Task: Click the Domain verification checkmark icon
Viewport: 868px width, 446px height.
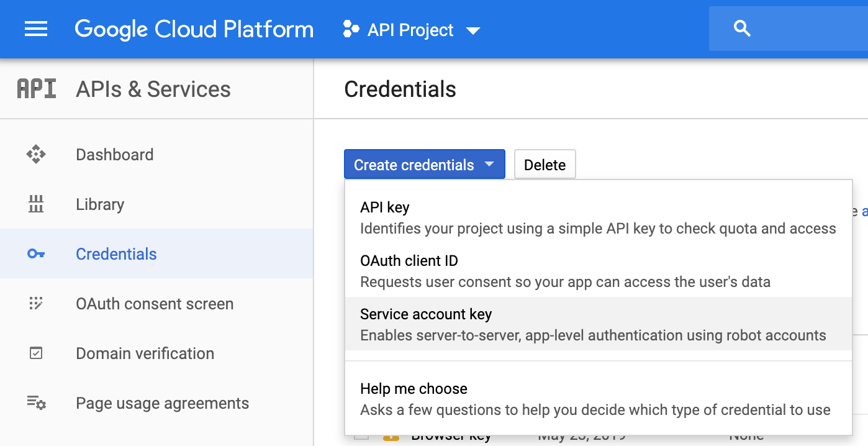Action: pos(36,353)
